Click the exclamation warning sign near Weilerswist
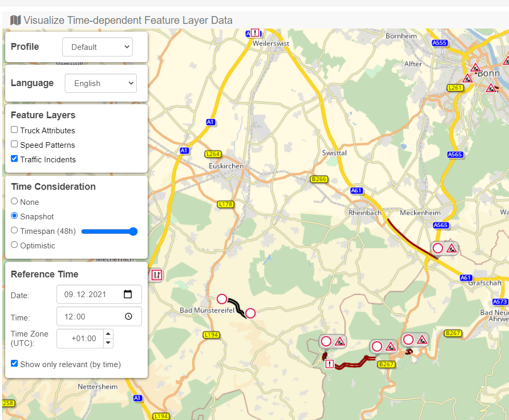The height and width of the screenshot is (420, 509). click(x=254, y=33)
